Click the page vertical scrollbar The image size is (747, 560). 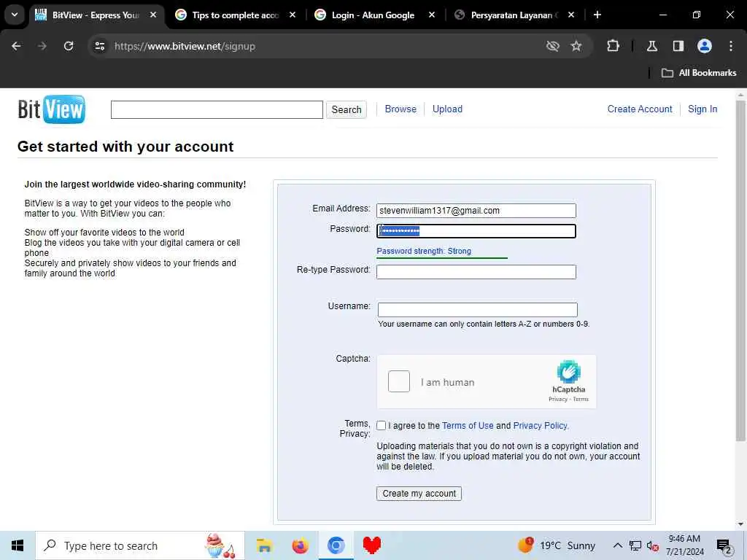pyautogui.click(x=740, y=270)
